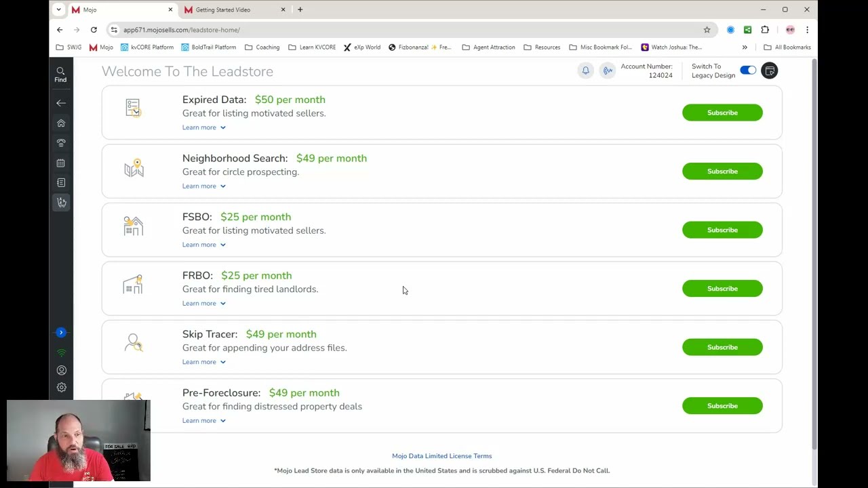Open the All Bookmarks folder
This screenshot has height=488, width=868.
tap(787, 47)
